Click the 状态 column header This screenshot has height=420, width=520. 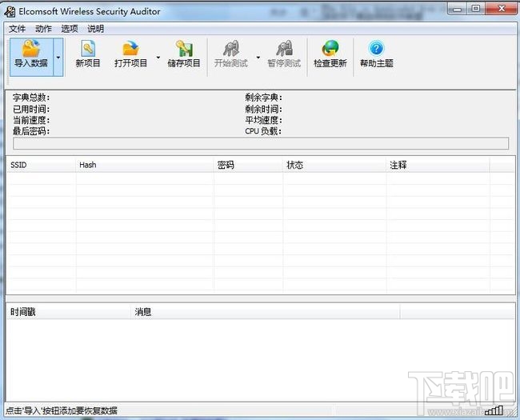(334, 165)
